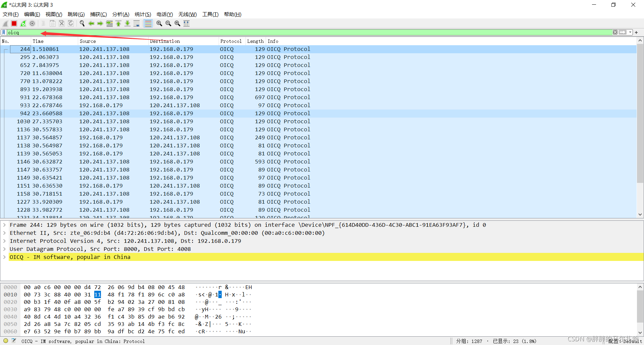
Task: Go forward to next packet arrow
Action: click(100, 23)
